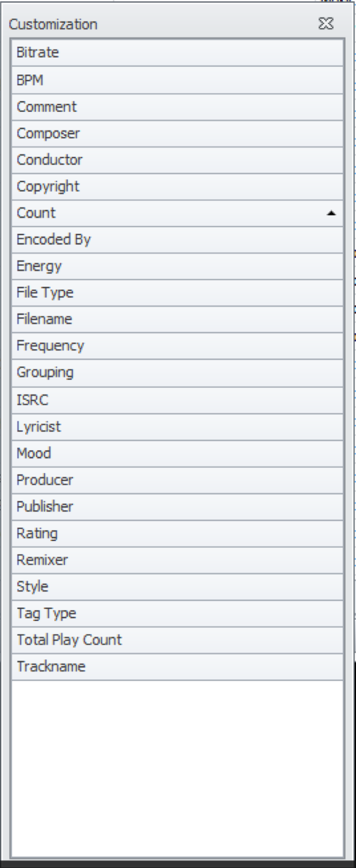Pick the Rating column item
This screenshot has height=868, width=356.
tap(177, 534)
